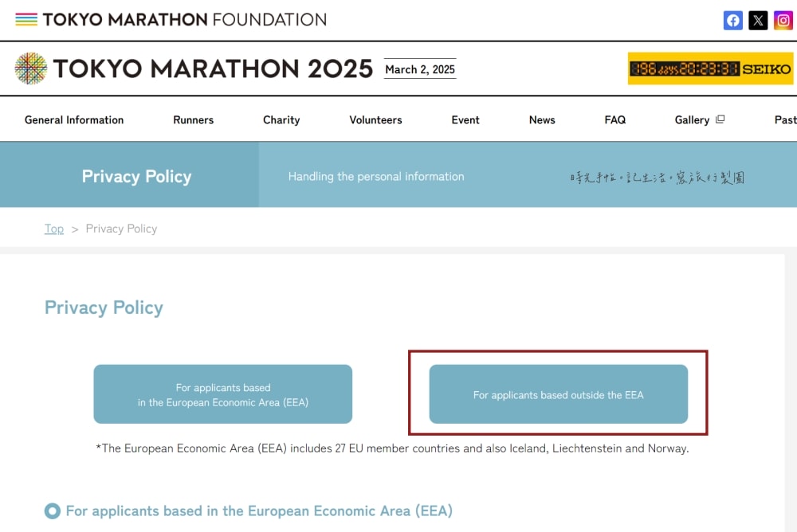The image size is (797, 532).
Task: Click the blue 'Privacy Policy' page heading
Action: tap(104, 307)
